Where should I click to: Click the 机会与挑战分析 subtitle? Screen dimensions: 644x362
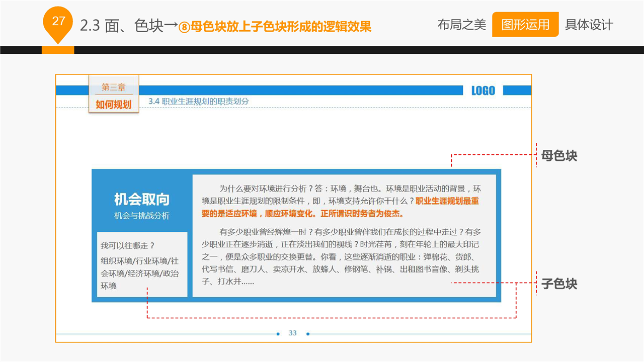tap(141, 216)
